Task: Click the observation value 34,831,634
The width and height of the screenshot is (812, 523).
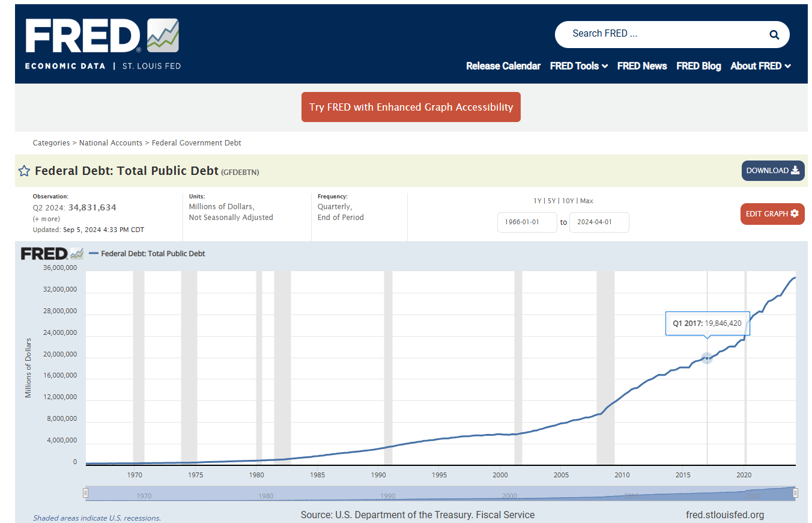Action: pyautogui.click(x=92, y=207)
